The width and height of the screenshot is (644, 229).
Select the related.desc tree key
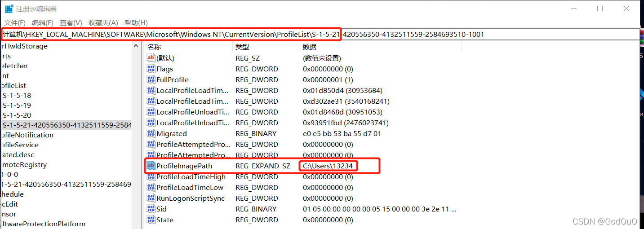pyautogui.click(x=17, y=154)
